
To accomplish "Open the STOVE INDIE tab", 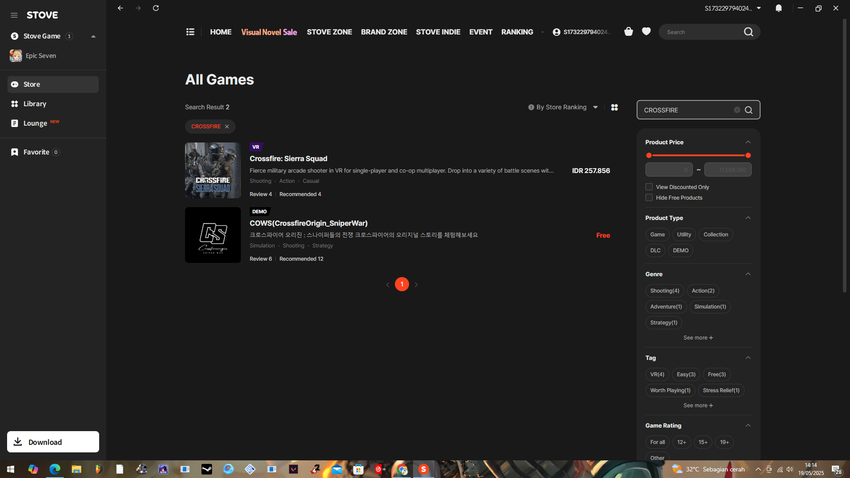I will coord(438,32).
